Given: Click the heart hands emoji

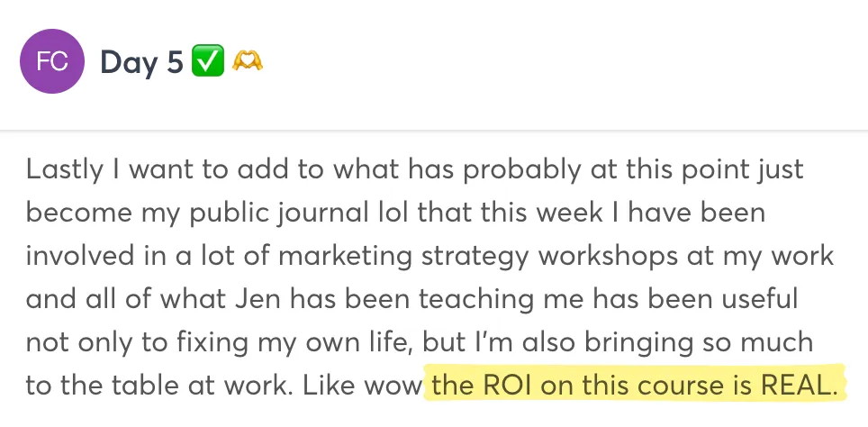Looking at the screenshot, I should pos(247,61).
